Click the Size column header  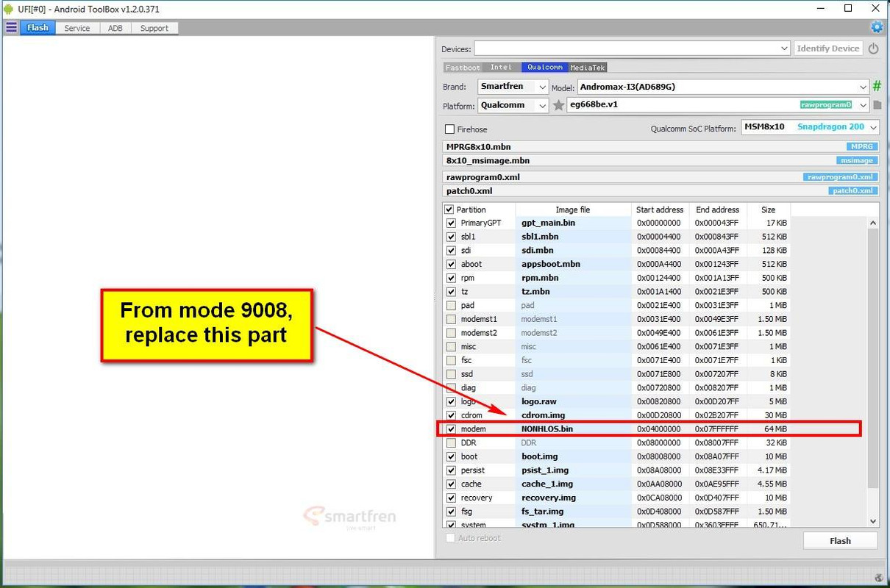click(768, 209)
